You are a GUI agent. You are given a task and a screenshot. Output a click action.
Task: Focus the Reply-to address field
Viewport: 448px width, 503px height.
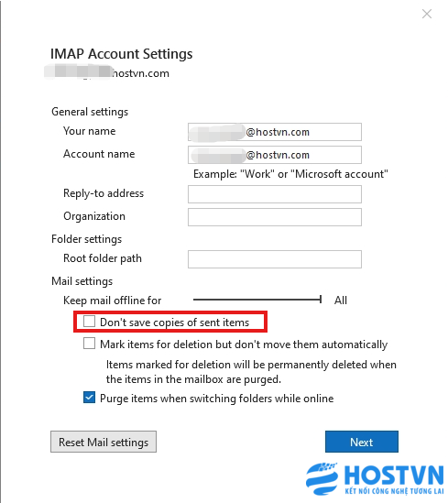click(x=275, y=194)
